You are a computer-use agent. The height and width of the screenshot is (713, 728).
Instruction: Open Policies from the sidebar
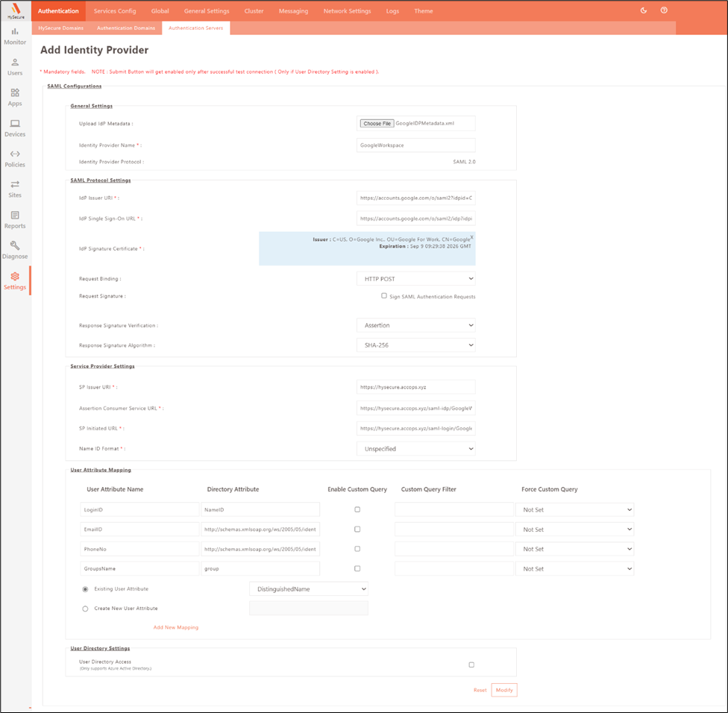15,158
